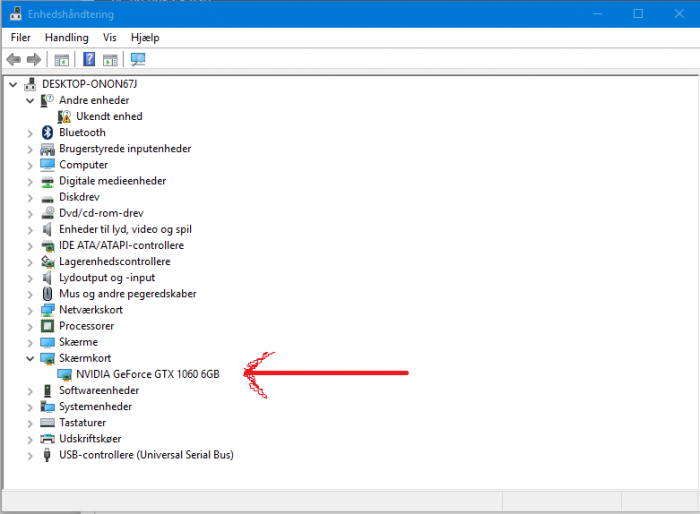The image size is (700, 514).
Task: Expand the IDE ATA/ATAPI-controllere node
Action: click(30, 246)
